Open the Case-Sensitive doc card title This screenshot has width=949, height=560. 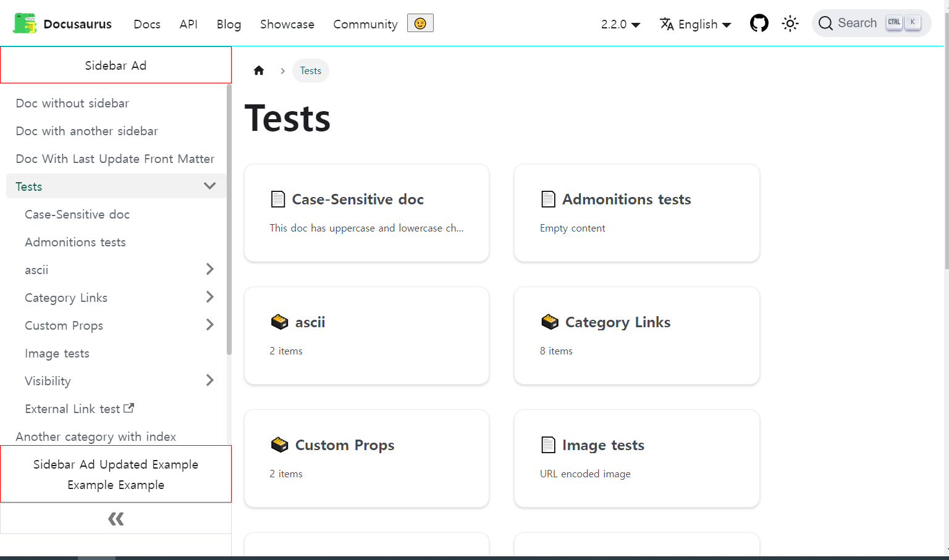(358, 199)
